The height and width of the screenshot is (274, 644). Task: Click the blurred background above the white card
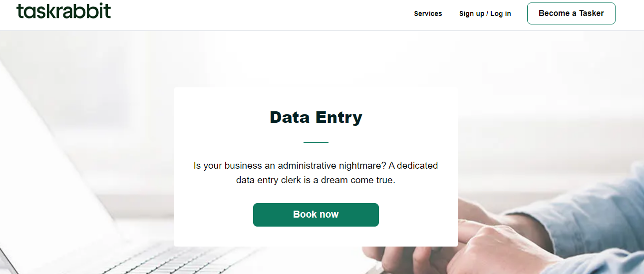click(x=316, y=60)
